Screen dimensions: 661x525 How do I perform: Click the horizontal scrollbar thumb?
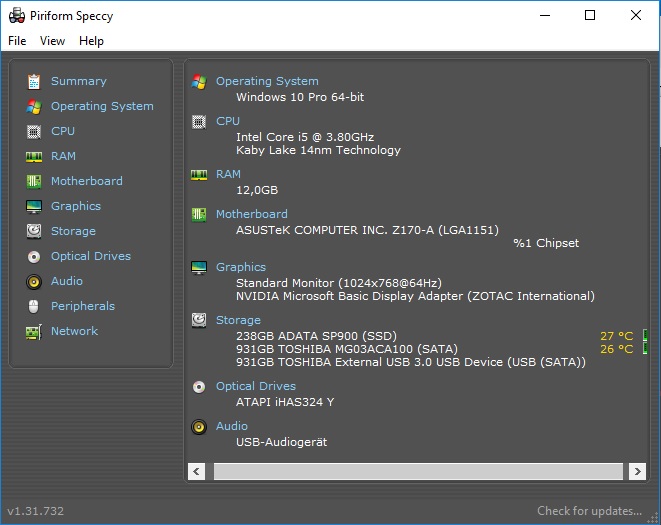(x=418, y=471)
